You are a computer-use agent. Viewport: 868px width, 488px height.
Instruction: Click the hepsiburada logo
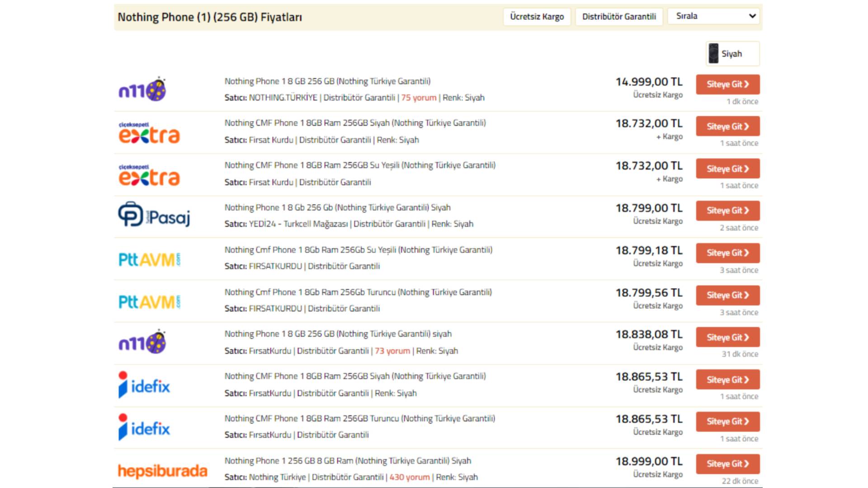pos(162,471)
